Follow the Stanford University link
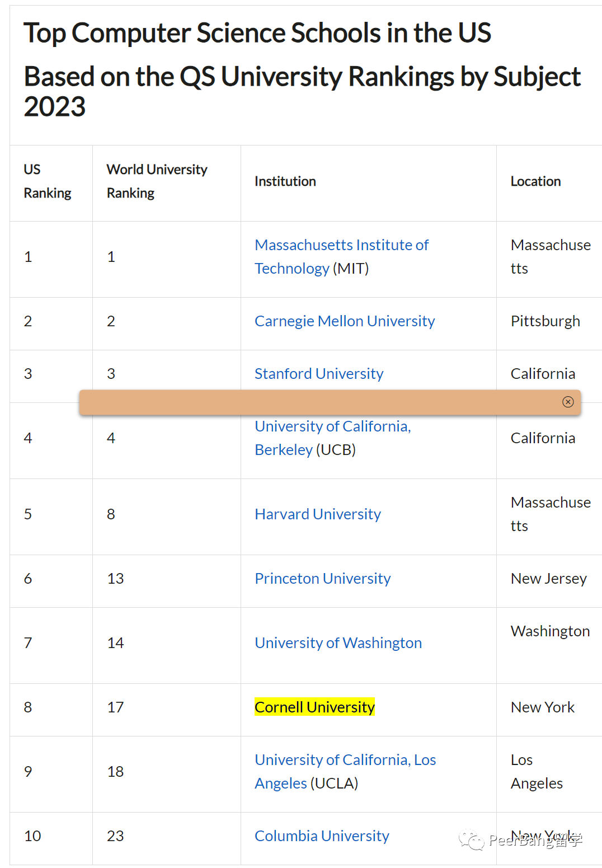 tap(319, 374)
